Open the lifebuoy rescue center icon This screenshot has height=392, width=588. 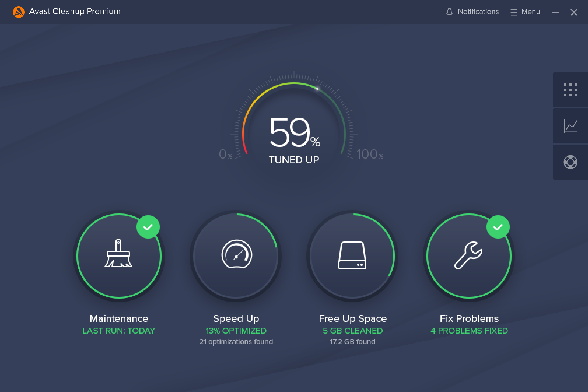coord(570,162)
